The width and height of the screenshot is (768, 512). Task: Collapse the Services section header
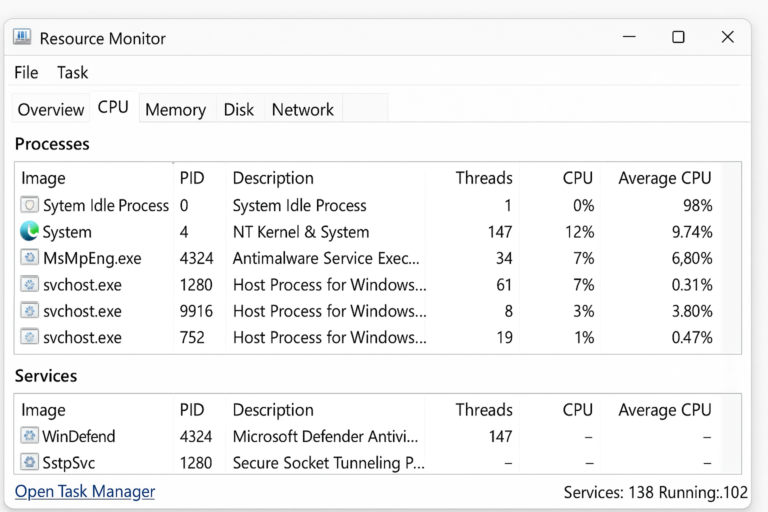click(x=46, y=376)
